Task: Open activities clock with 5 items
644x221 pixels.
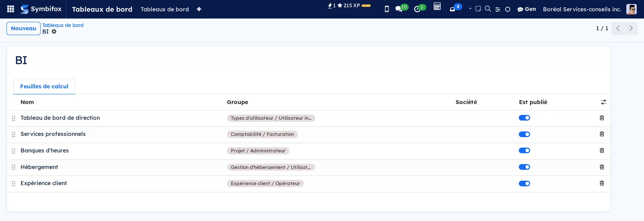Action: (x=420, y=8)
